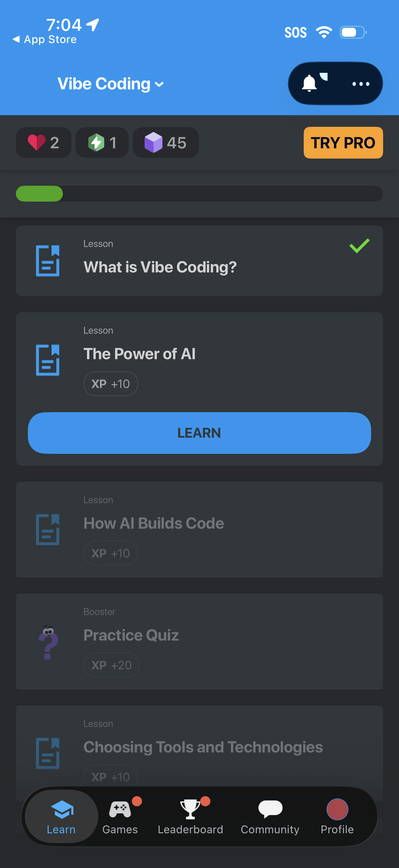Tap the LEARN button for The Power of AI
The height and width of the screenshot is (868, 399).
click(199, 433)
